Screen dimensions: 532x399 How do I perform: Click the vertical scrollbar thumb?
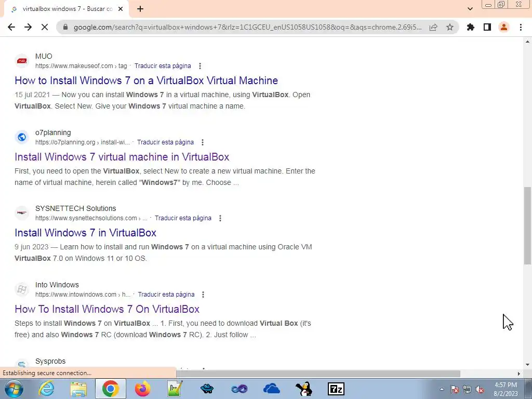(527, 225)
